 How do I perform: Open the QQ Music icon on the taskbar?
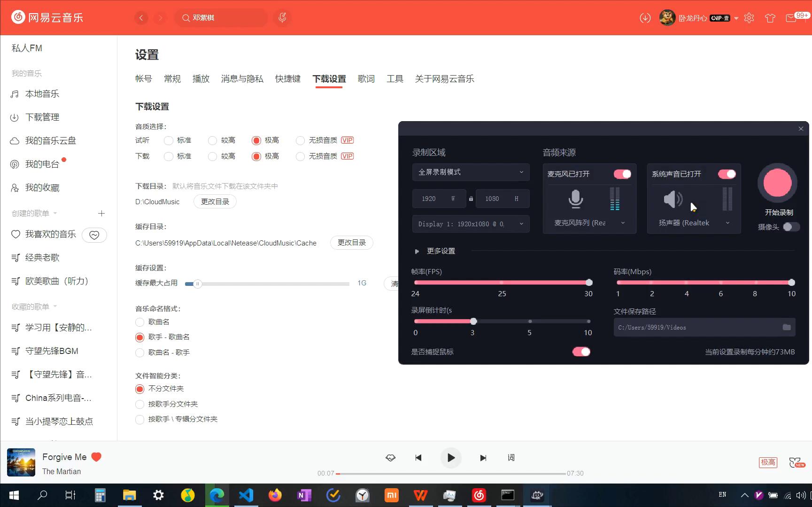(x=188, y=495)
